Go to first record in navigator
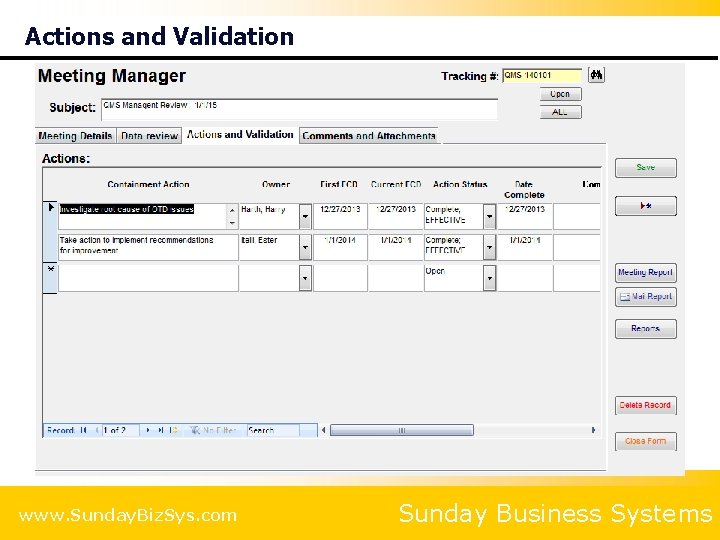The image size is (720, 540). click(x=84, y=430)
